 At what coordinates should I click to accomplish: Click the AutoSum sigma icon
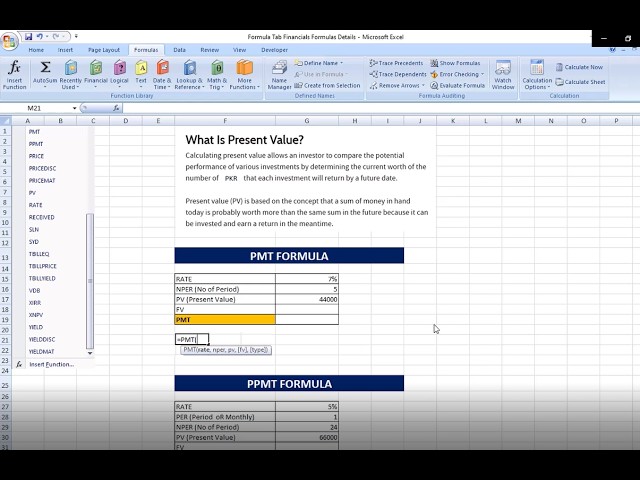pyautogui.click(x=45, y=67)
